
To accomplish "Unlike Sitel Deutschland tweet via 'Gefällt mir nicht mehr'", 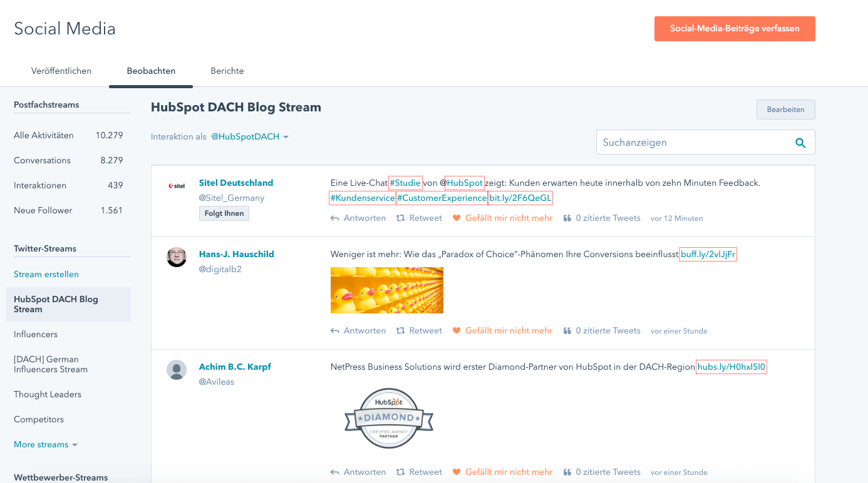I will coord(509,218).
